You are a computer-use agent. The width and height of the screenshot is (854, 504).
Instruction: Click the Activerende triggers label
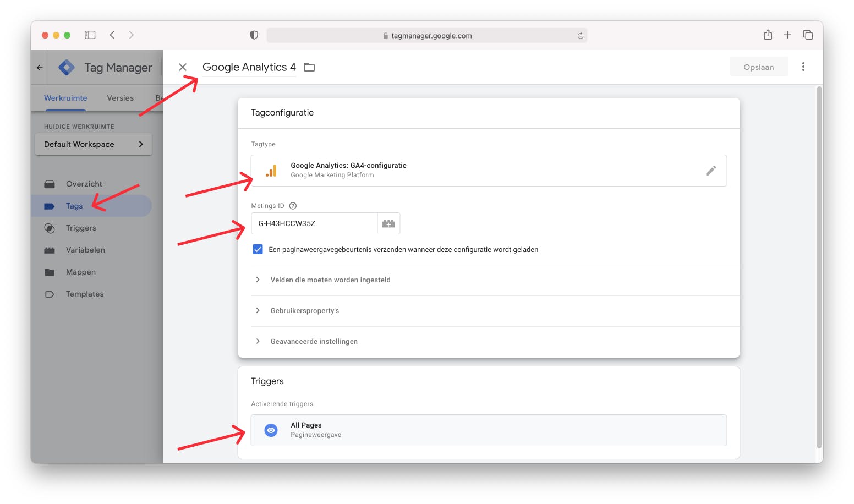[x=282, y=404]
